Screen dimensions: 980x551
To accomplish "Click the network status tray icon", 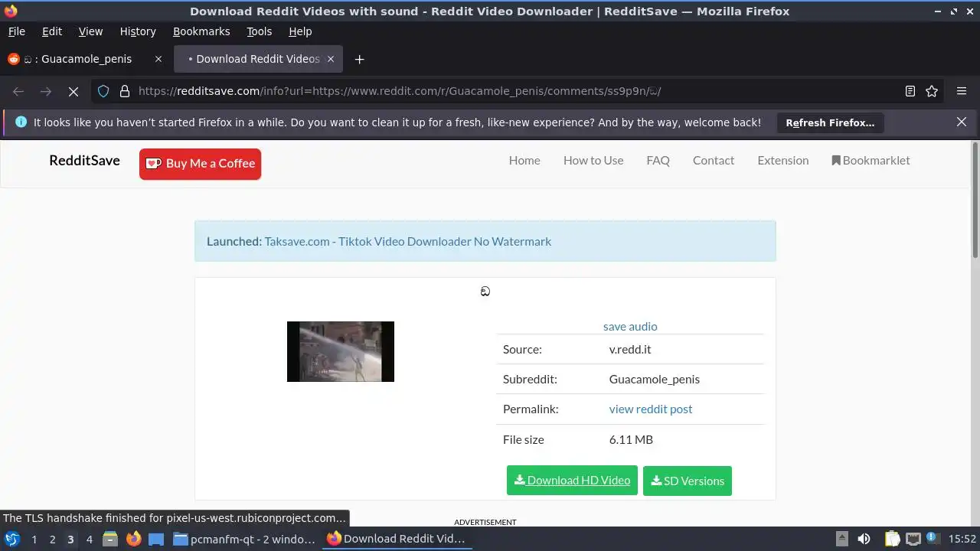I will (913, 539).
